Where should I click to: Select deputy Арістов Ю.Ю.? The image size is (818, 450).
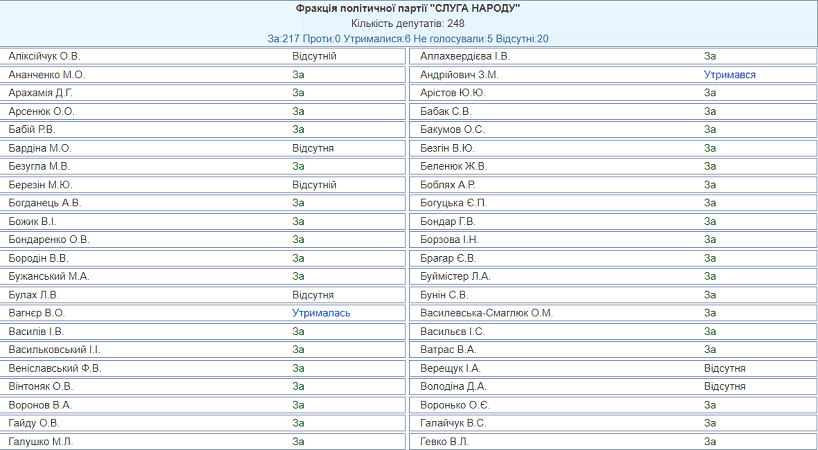pos(452,93)
